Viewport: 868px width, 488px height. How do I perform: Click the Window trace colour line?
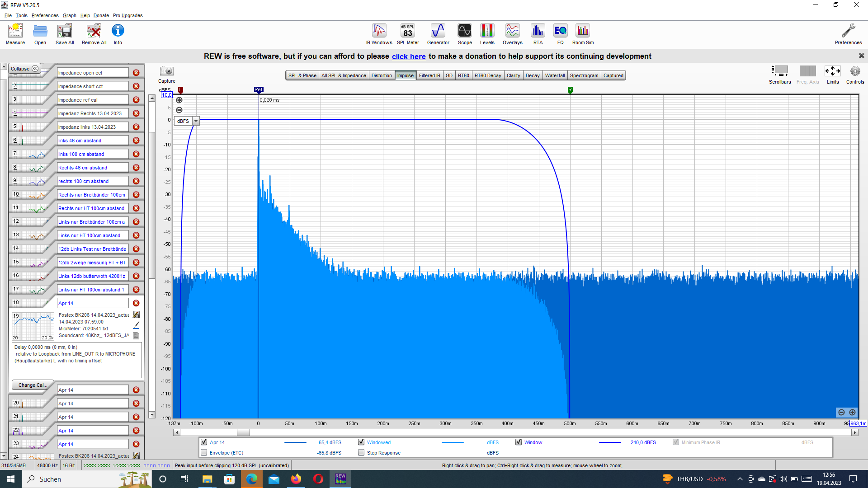point(610,442)
